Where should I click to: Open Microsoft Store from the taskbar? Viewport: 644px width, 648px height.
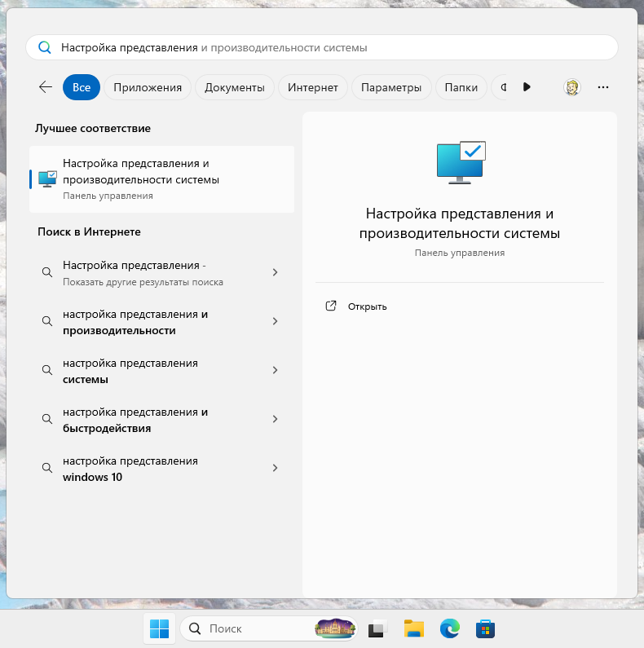coord(486,628)
